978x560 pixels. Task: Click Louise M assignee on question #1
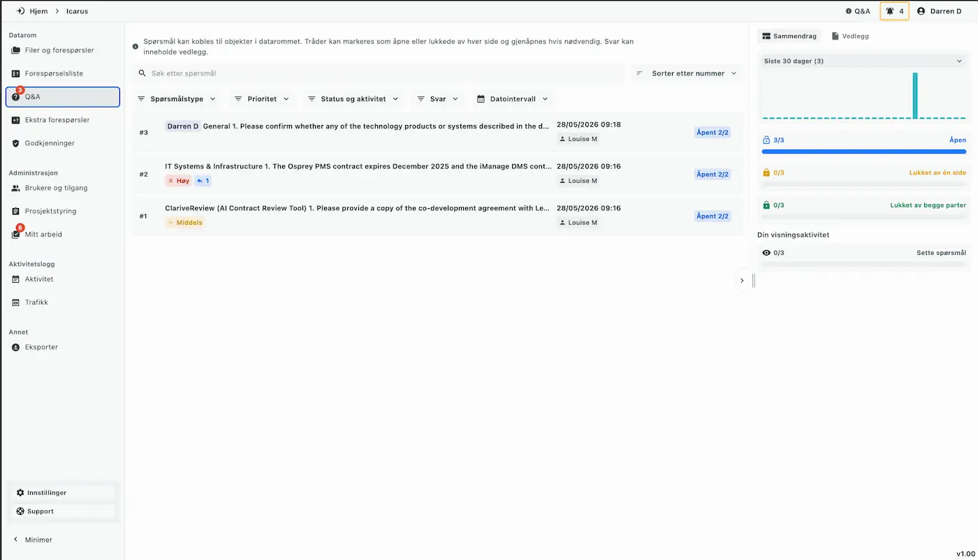pos(579,223)
